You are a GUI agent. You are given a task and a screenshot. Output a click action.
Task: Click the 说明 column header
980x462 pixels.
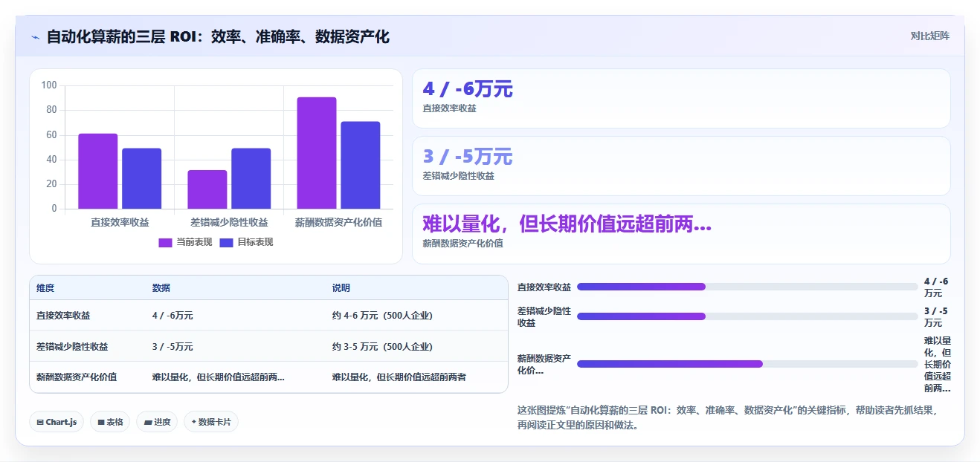coord(341,288)
